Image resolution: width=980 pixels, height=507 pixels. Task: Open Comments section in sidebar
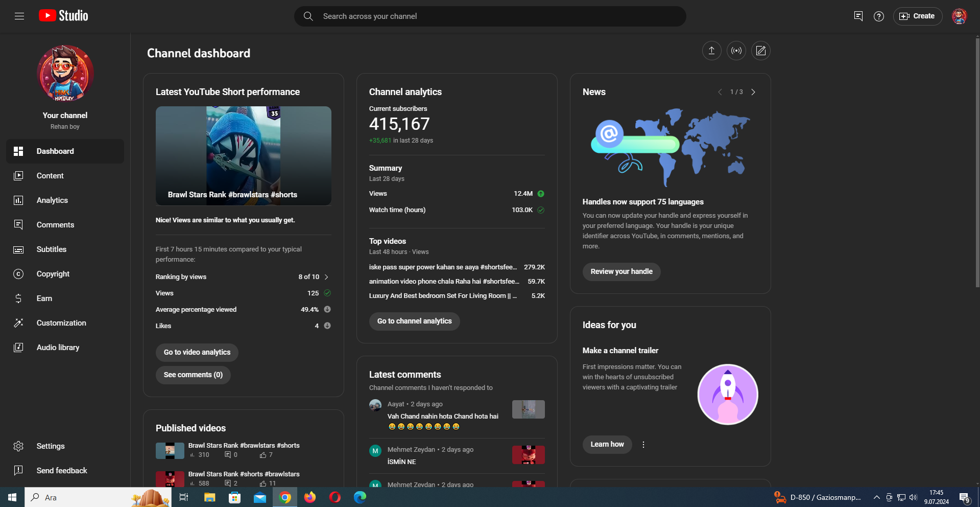point(65,225)
